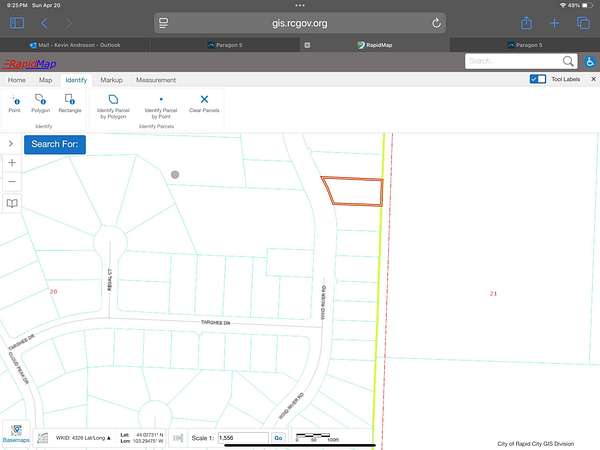
Task: Toggle the Tool Labels switch
Action: [x=537, y=79]
